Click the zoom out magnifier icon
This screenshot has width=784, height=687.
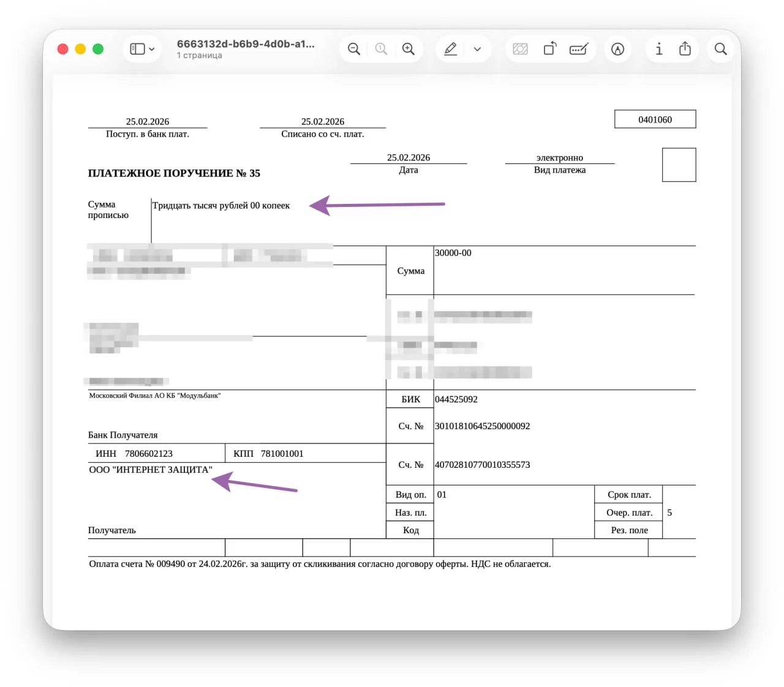coord(354,49)
